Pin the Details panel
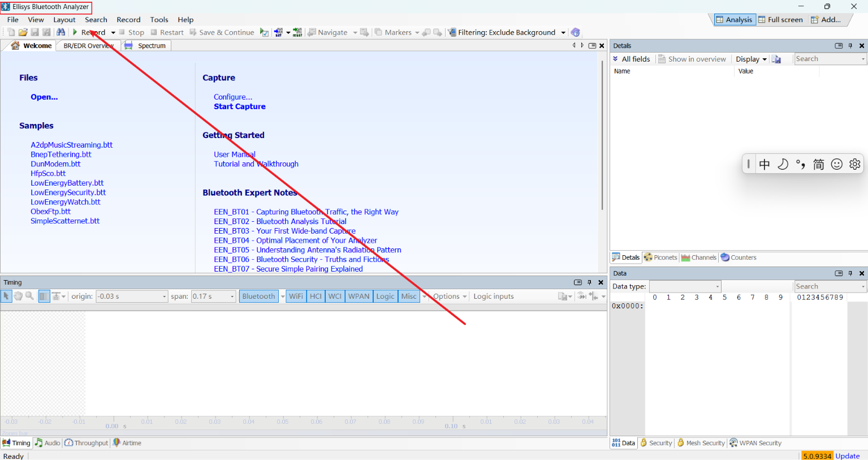This screenshot has height=460, width=868. (850, 46)
